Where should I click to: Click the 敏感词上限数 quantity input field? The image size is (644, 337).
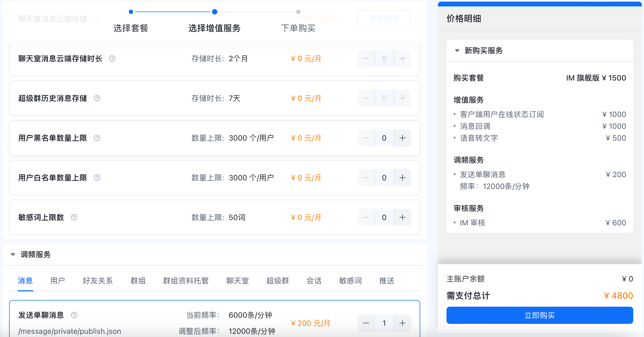(384, 217)
